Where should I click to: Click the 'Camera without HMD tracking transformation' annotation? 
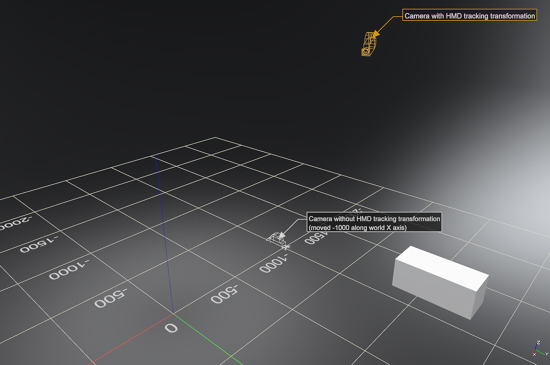(x=374, y=223)
